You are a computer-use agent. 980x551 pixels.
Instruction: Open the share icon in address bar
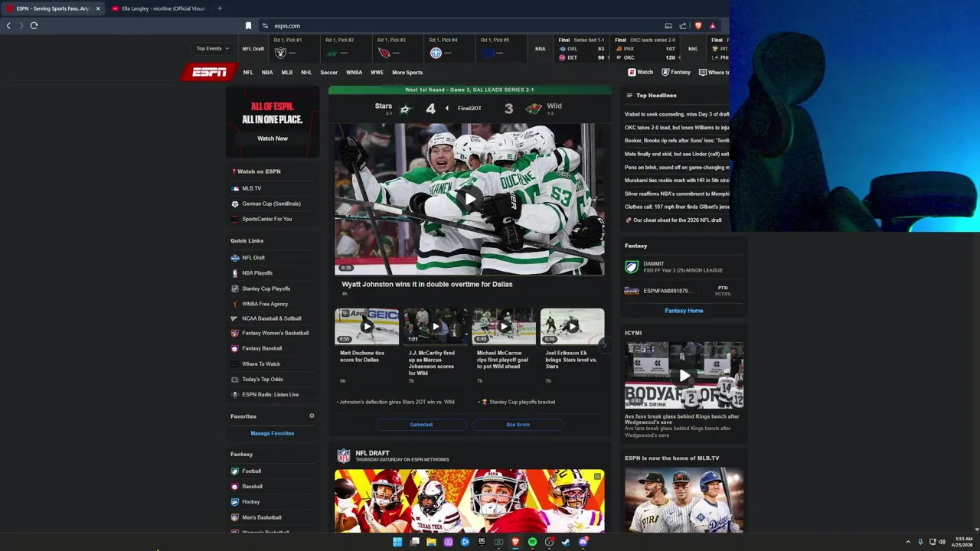pyautogui.click(x=682, y=25)
